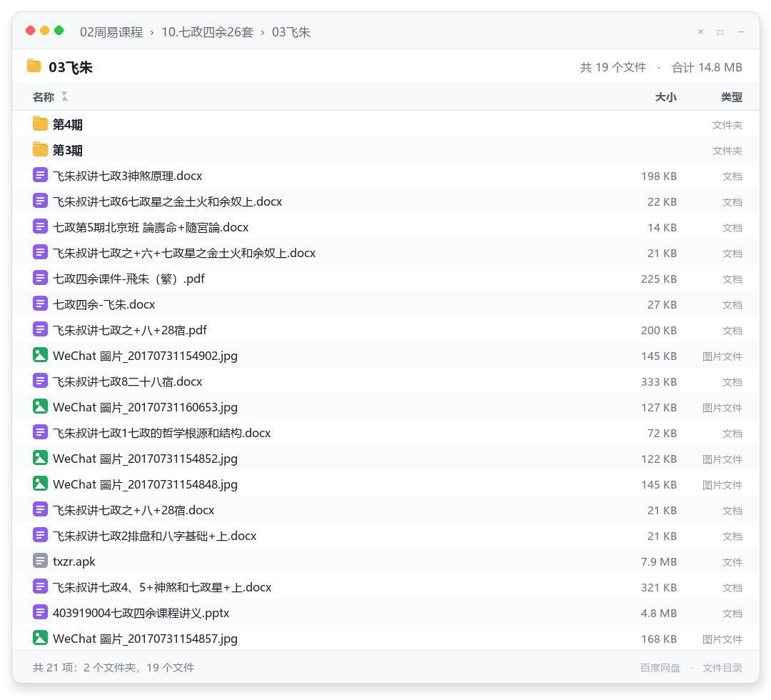Sort by the 名称 column header

[44, 97]
